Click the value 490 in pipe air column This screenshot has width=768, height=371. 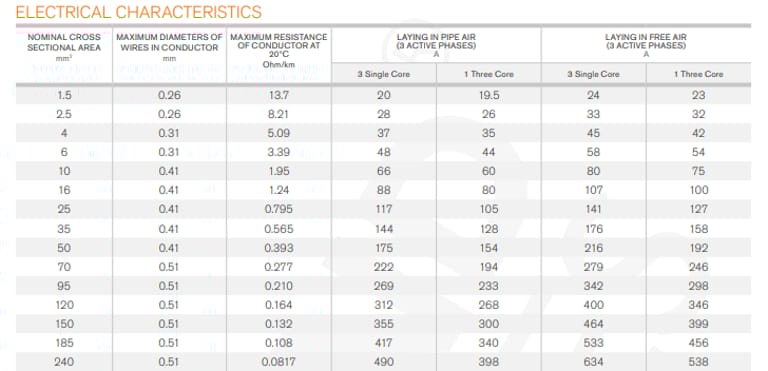pos(384,362)
